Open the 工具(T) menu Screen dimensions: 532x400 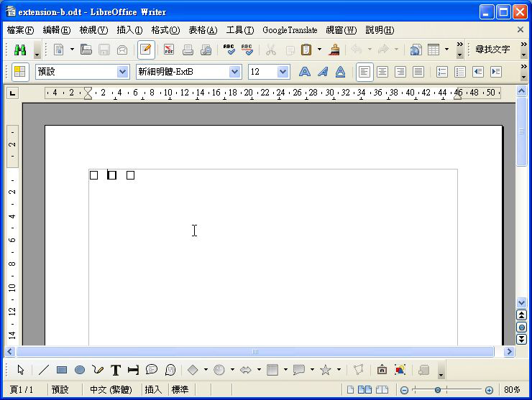(x=240, y=30)
